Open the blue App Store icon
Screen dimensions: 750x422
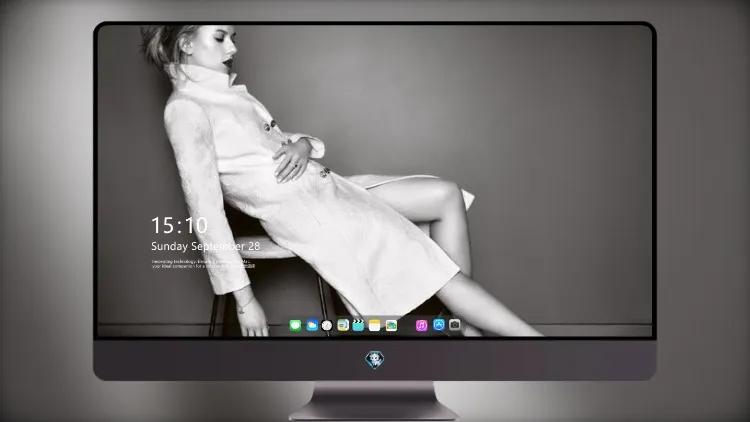(x=439, y=325)
